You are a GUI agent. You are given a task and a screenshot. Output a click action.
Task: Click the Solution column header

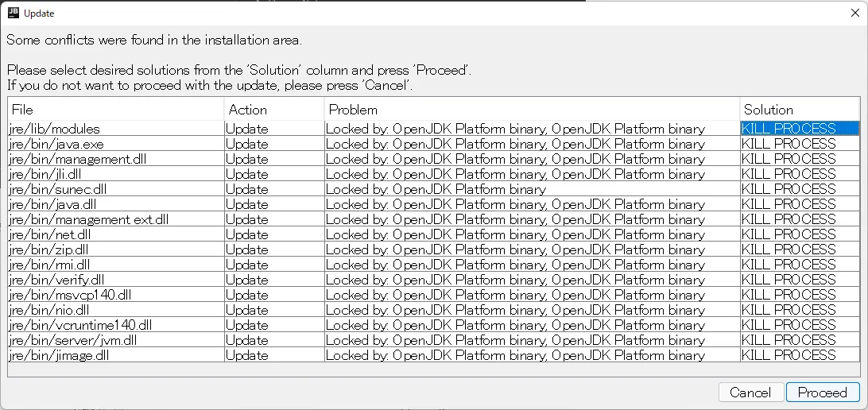point(799,110)
